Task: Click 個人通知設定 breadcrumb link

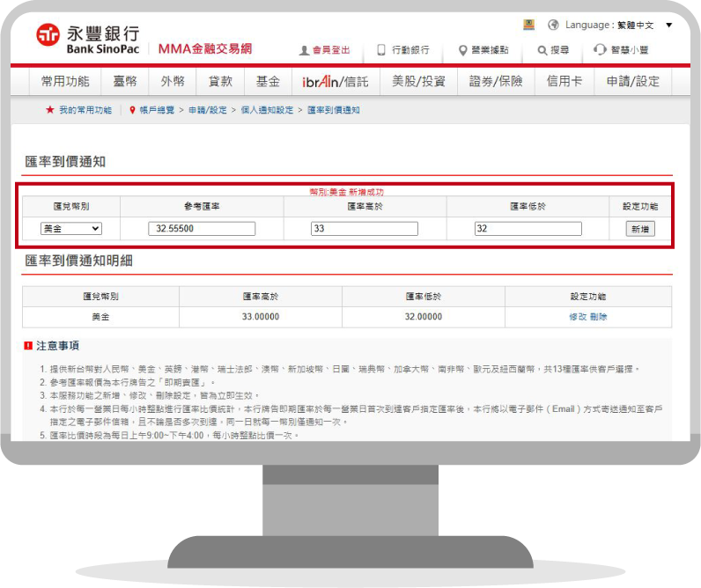Action: (x=267, y=110)
